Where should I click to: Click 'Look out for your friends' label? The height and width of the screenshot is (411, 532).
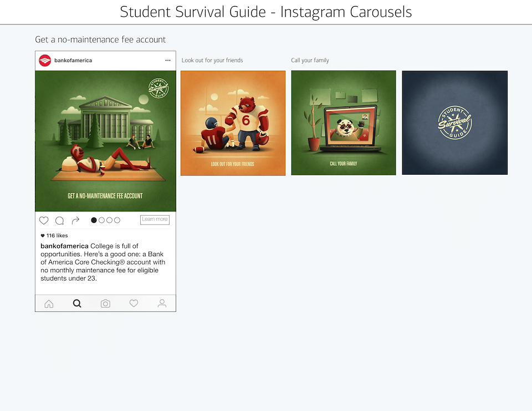tap(212, 60)
